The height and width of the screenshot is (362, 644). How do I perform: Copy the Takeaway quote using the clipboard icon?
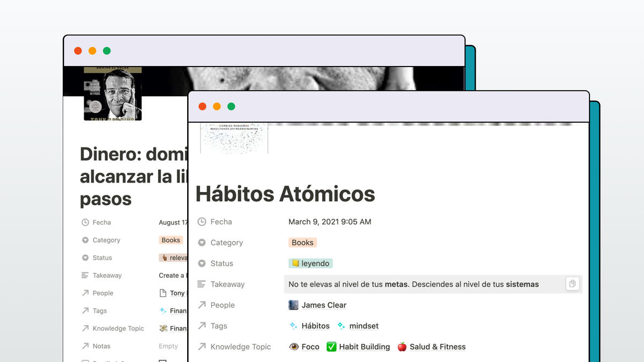point(572,283)
